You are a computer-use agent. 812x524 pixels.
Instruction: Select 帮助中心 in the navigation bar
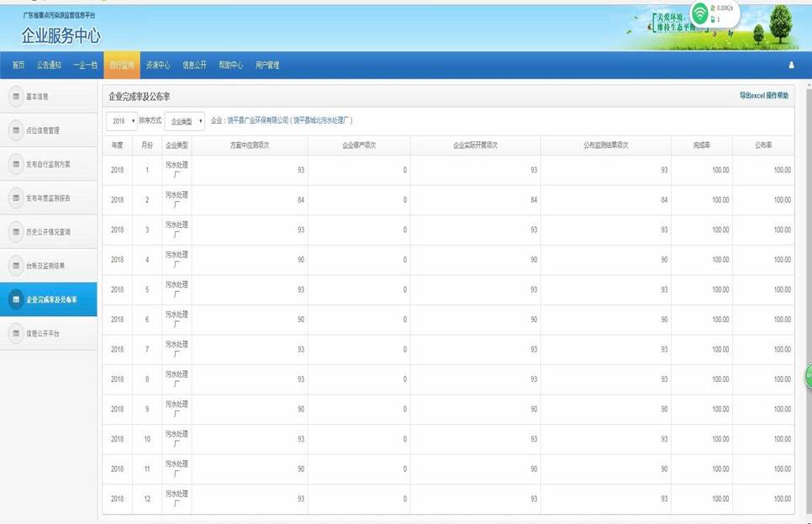click(x=230, y=66)
